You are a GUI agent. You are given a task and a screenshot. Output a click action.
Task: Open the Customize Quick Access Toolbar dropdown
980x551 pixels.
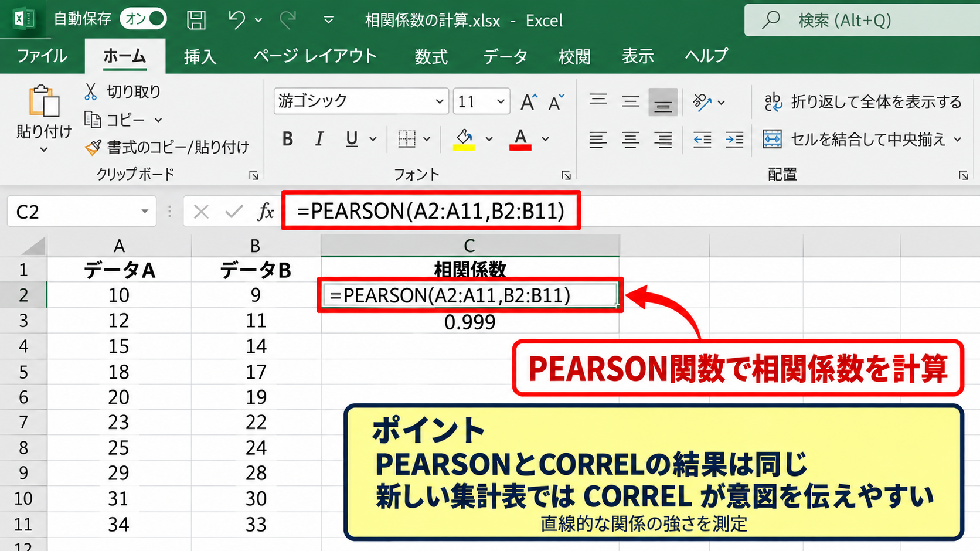coord(329,21)
